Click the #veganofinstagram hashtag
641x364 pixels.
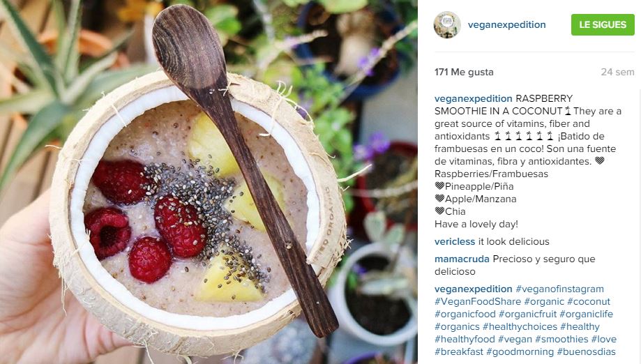tap(559, 289)
